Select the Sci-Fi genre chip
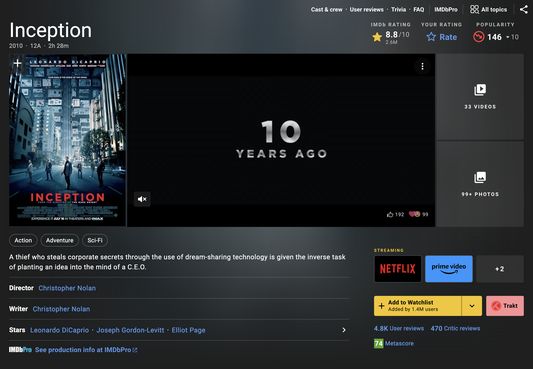 click(x=95, y=240)
